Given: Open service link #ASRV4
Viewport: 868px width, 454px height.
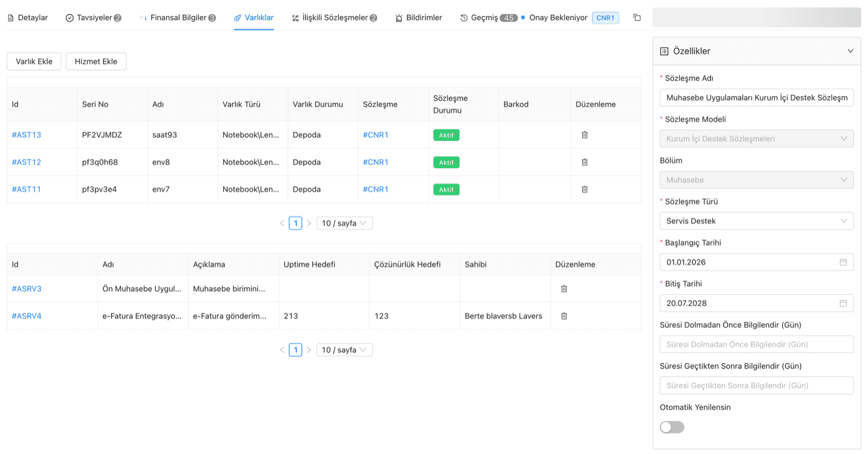Looking at the screenshot, I should 27,316.
